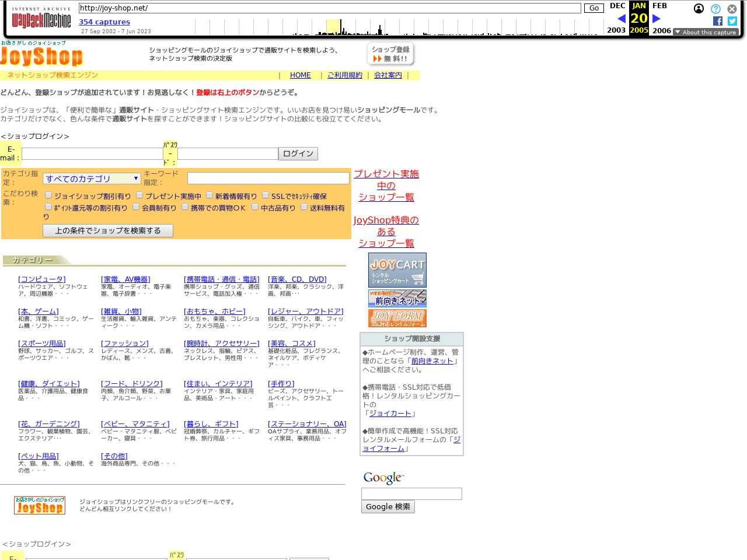
Task: Share this capture on Twitter
Action: (732, 21)
